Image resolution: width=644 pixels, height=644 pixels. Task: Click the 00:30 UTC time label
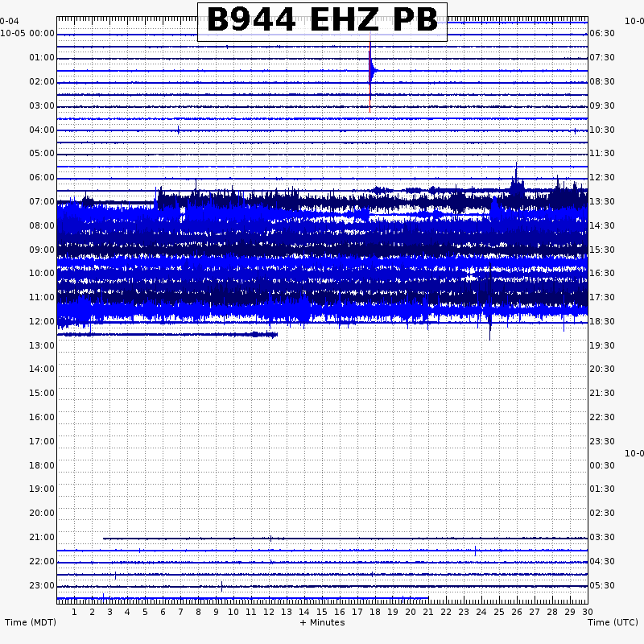602,465
